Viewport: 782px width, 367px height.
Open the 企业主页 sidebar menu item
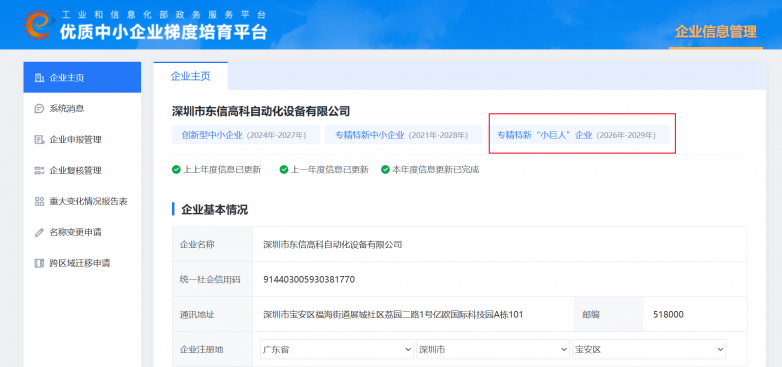point(82,78)
